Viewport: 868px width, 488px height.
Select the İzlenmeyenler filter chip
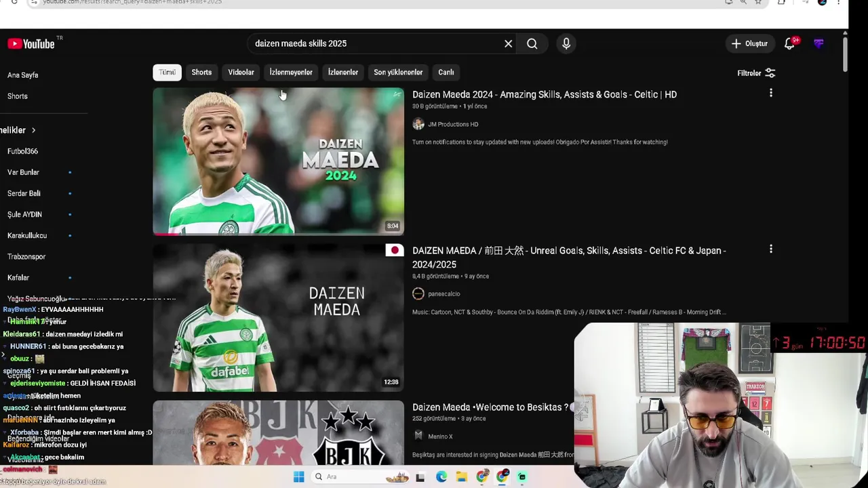tap(291, 73)
